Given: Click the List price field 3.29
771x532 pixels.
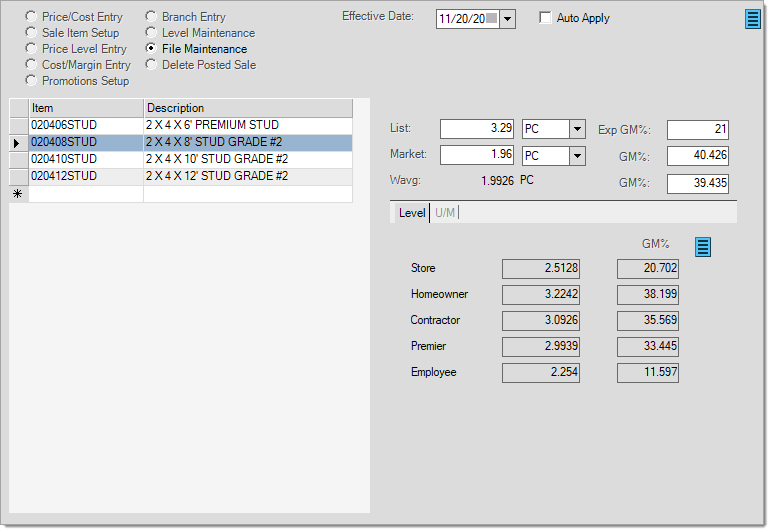Looking at the screenshot, I should click(x=476, y=129).
